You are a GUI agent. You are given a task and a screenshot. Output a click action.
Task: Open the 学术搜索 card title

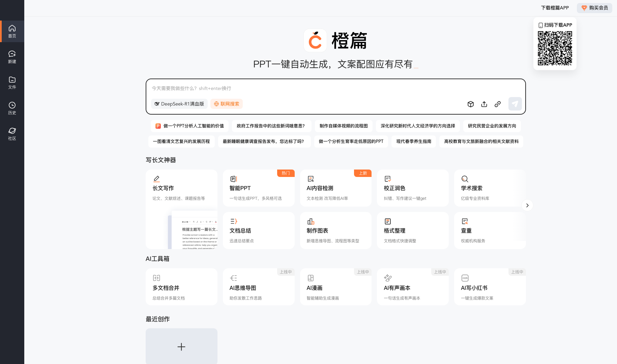pyautogui.click(x=472, y=188)
